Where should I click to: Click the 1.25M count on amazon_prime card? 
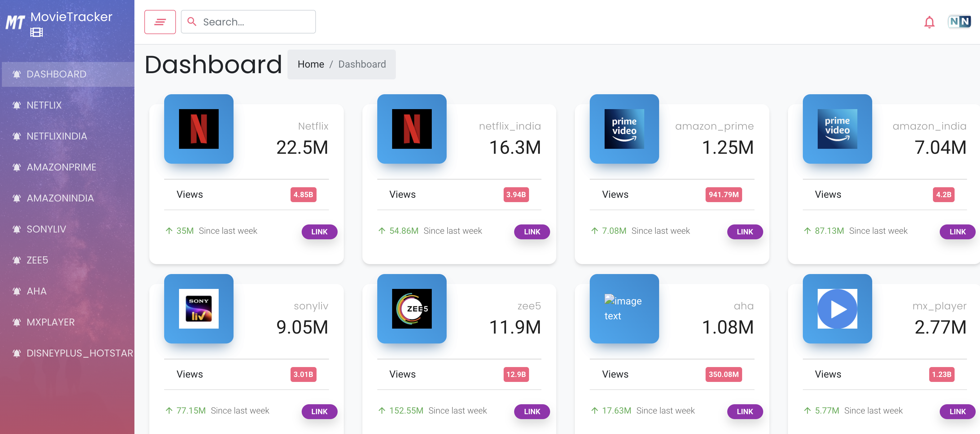coord(728,147)
